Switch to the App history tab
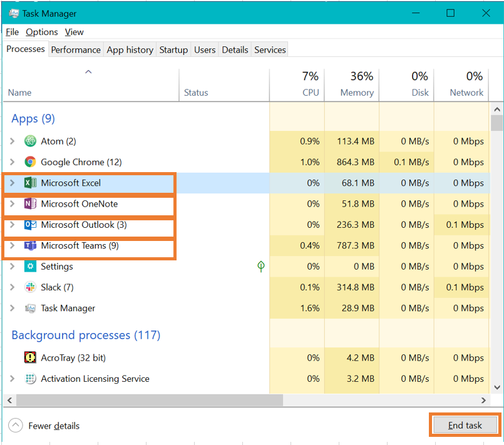Viewport: 504px width, 445px height. pyautogui.click(x=130, y=50)
